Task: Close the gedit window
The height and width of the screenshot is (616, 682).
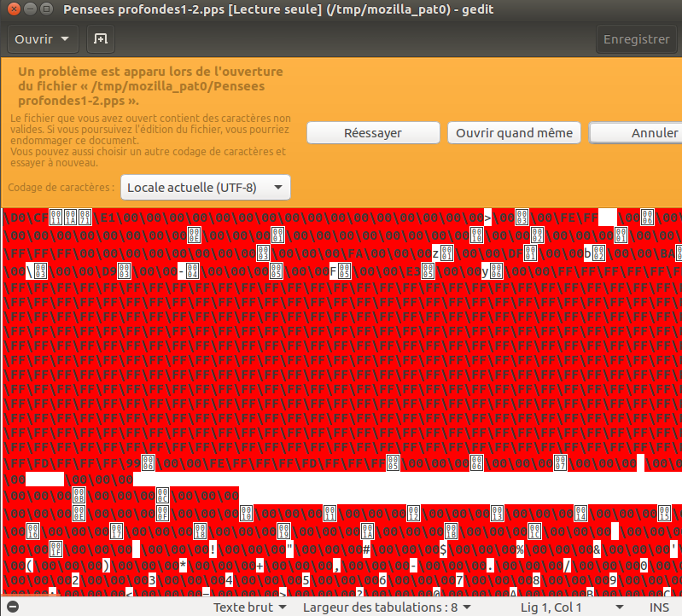Action: (x=11, y=10)
